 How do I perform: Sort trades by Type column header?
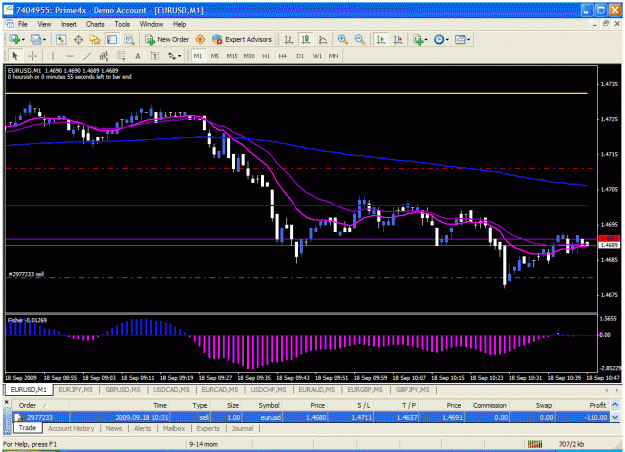191,405
